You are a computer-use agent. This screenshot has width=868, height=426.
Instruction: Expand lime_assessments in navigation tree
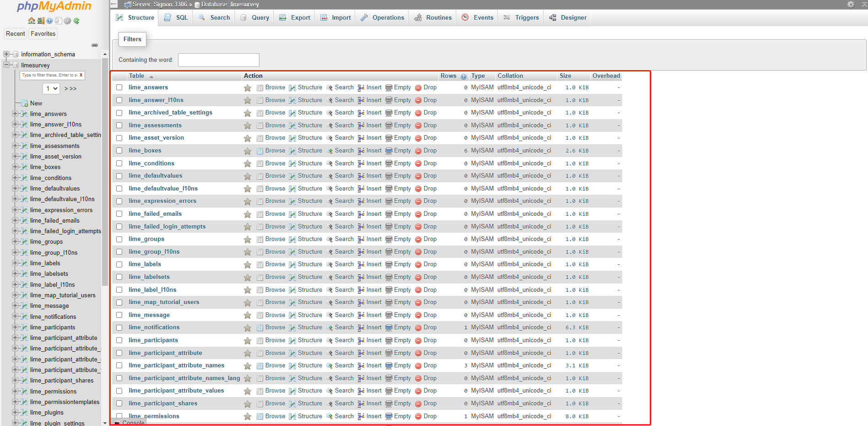tap(15, 146)
